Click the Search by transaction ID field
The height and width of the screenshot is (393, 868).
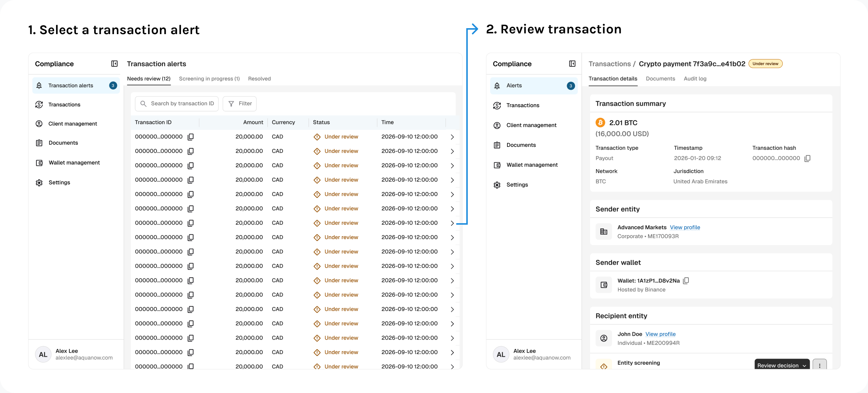(177, 104)
